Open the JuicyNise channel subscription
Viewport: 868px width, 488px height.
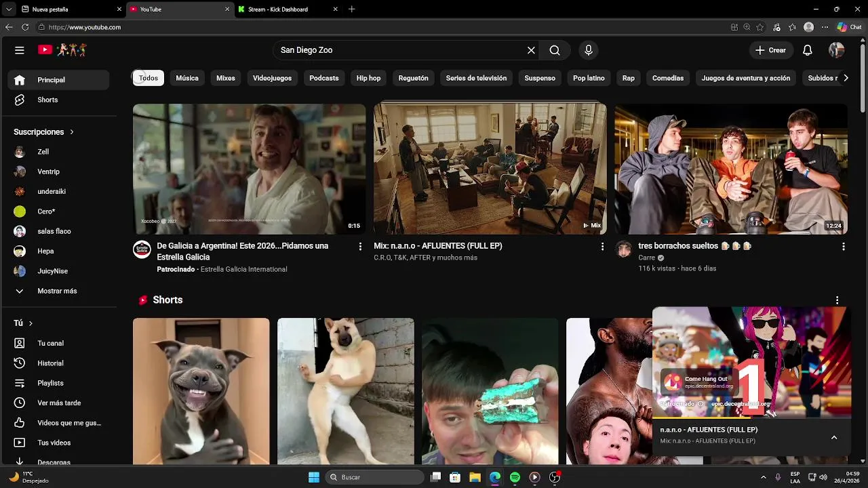(58, 271)
